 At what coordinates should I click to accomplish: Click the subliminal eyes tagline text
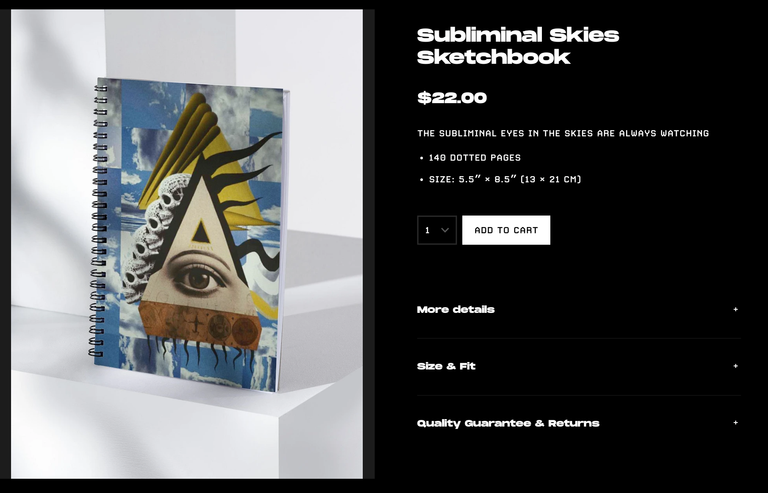click(563, 133)
